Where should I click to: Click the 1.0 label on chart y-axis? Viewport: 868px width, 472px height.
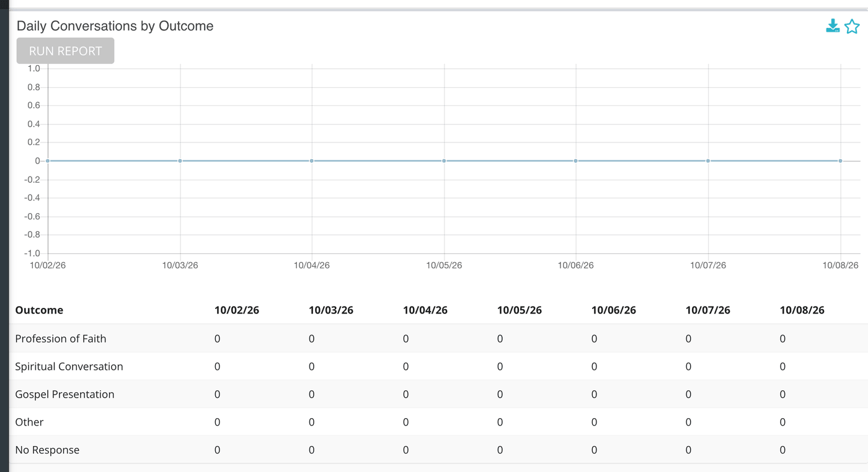(33, 69)
